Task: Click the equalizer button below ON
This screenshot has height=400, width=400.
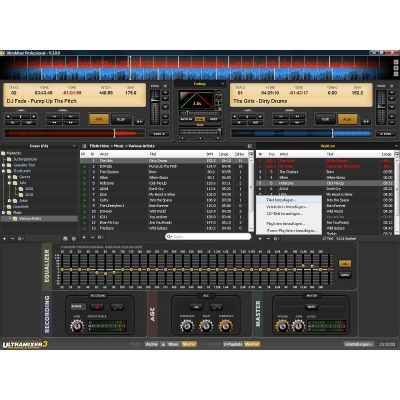Action: tap(345, 275)
